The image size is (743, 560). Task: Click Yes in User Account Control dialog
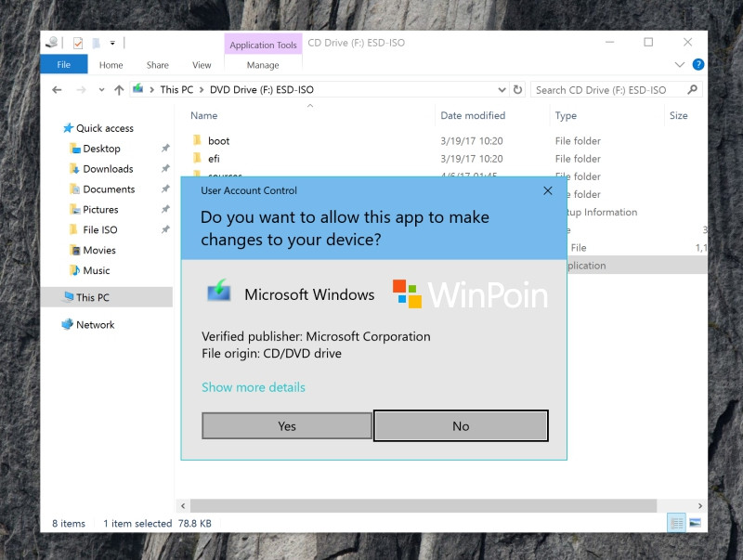pos(287,426)
